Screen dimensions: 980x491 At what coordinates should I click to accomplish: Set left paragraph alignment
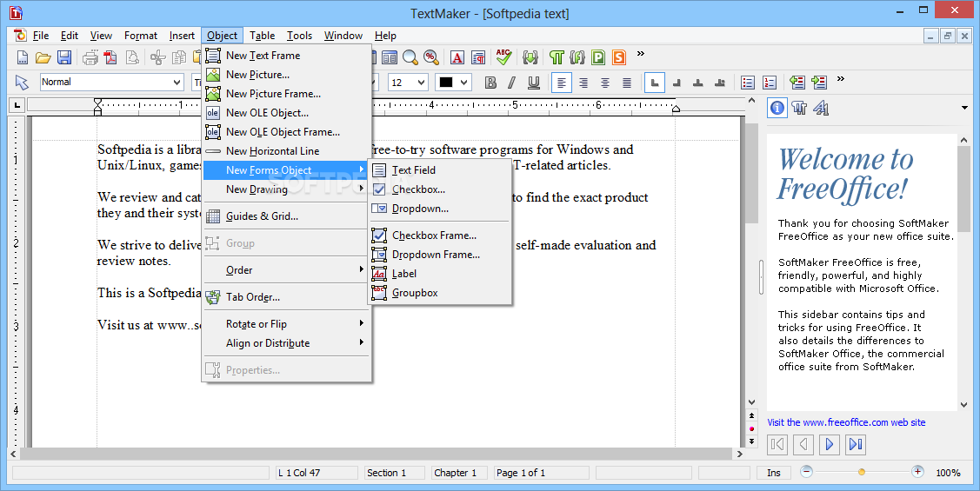pyautogui.click(x=561, y=83)
